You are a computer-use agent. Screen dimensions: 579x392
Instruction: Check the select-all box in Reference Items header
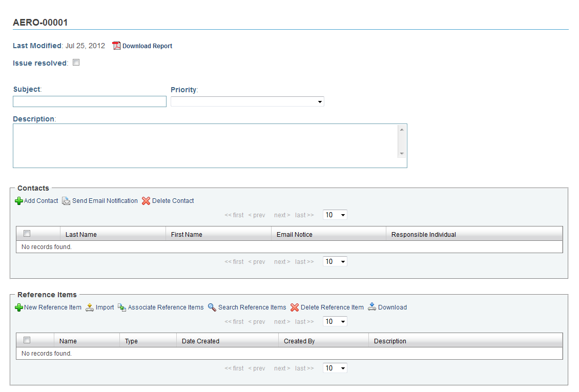tap(27, 340)
